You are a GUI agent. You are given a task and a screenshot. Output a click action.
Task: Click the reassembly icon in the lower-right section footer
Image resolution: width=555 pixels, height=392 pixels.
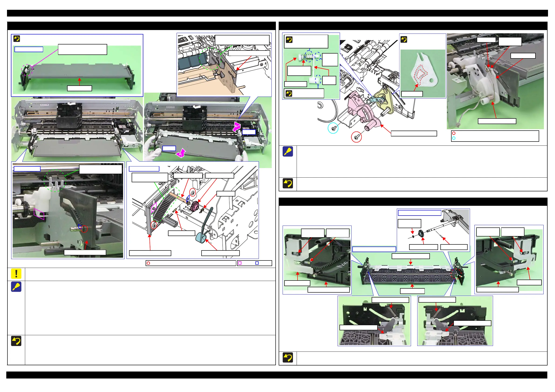(x=288, y=358)
